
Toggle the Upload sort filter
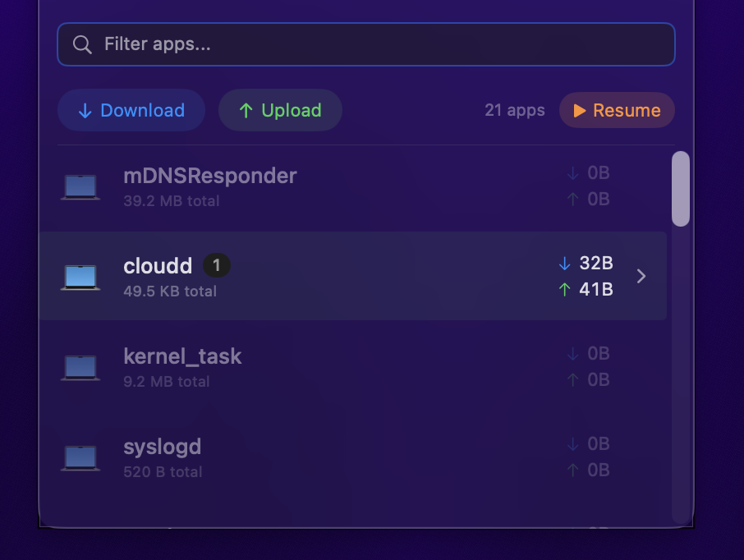[x=280, y=110]
